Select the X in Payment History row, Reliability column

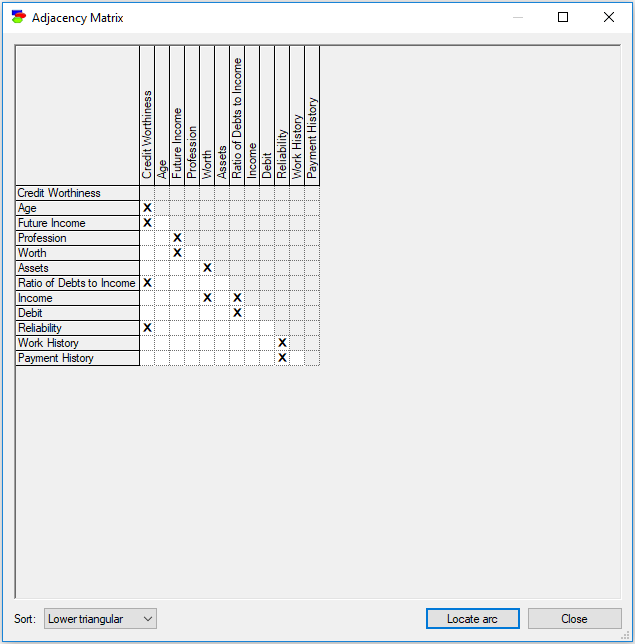coord(282,358)
